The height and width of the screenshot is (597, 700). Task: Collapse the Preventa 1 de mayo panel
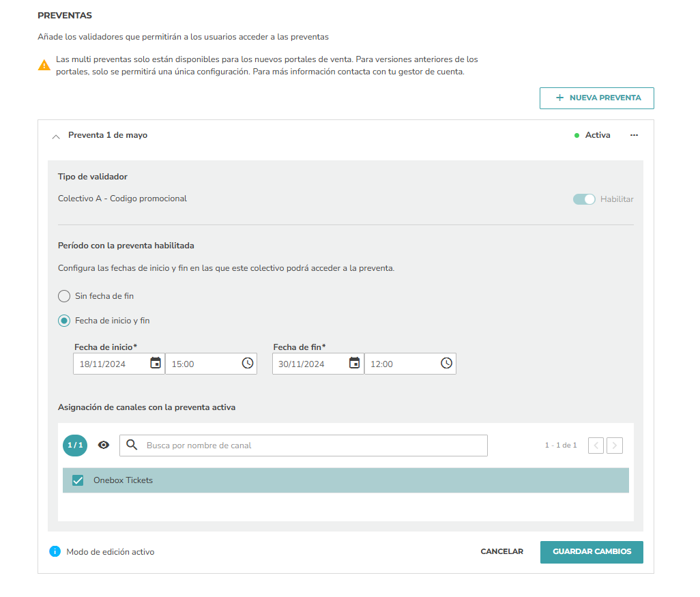click(x=56, y=136)
